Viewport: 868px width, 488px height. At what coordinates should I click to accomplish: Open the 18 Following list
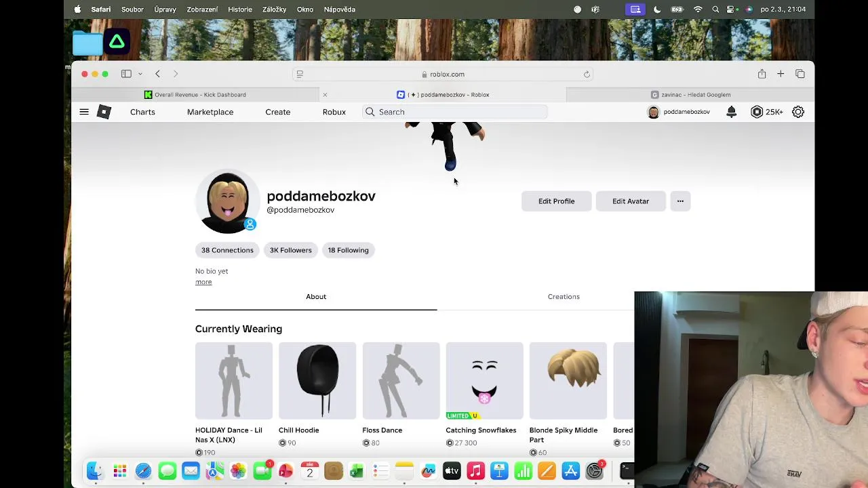tap(349, 250)
